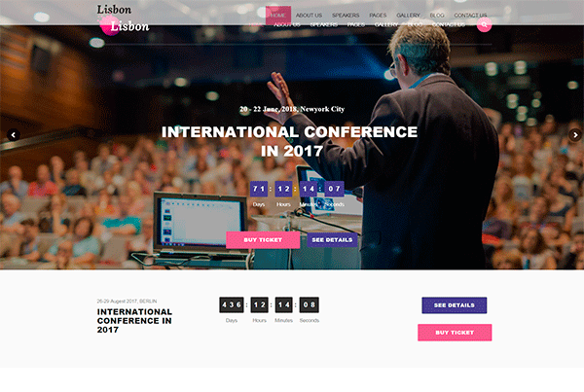Image resolution: width=584 pixels, height=392 pixels.
Task: Advance to next slide arrow
Action: (x=574, y=135)
